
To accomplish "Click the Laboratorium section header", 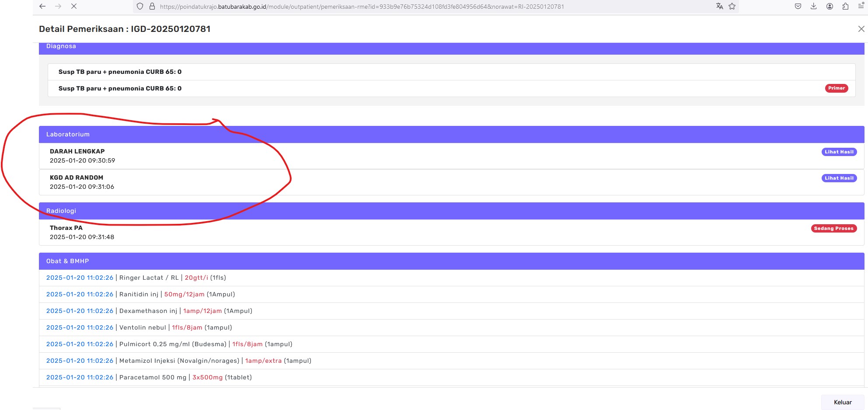I will 451,135.
